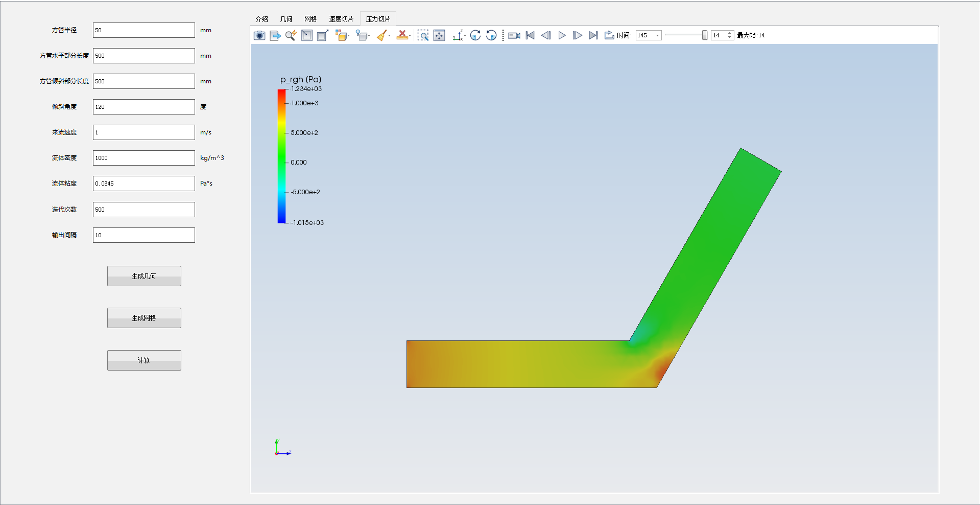Play the animation
This screenshot has width=980, height=505.
click(562, 35)
